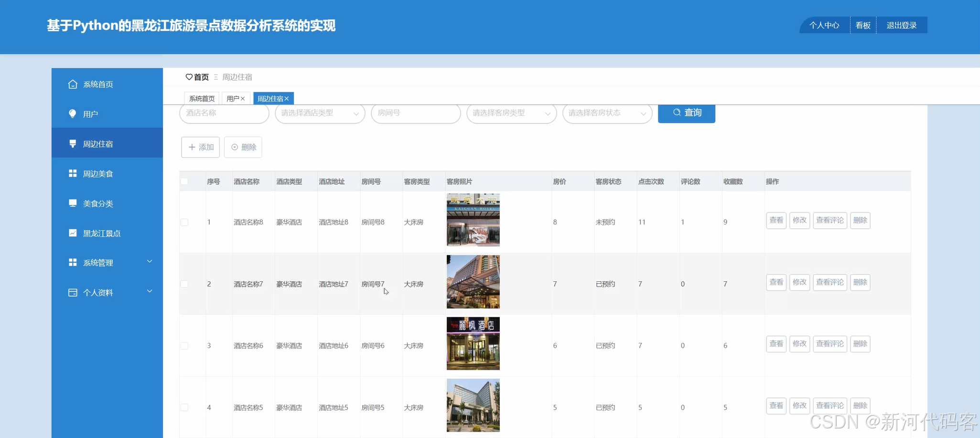Open the 请选择客房类型 dropdown
Screen dimensions: 980x438
click(512, 113)
